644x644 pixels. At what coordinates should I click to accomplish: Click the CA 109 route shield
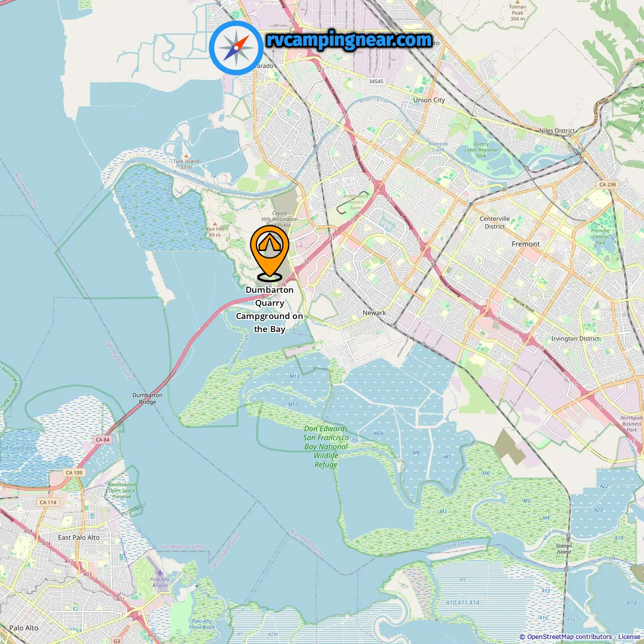click(74, 472)
